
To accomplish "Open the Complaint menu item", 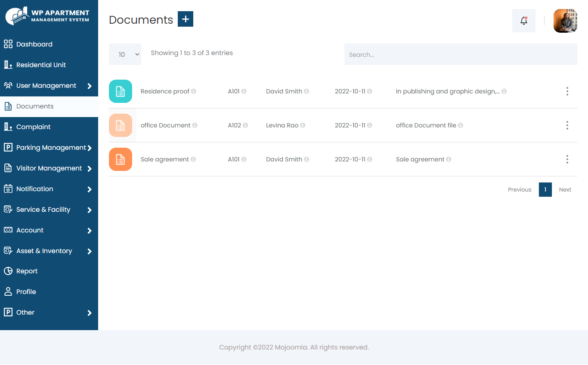I will [x=49, y=127].
